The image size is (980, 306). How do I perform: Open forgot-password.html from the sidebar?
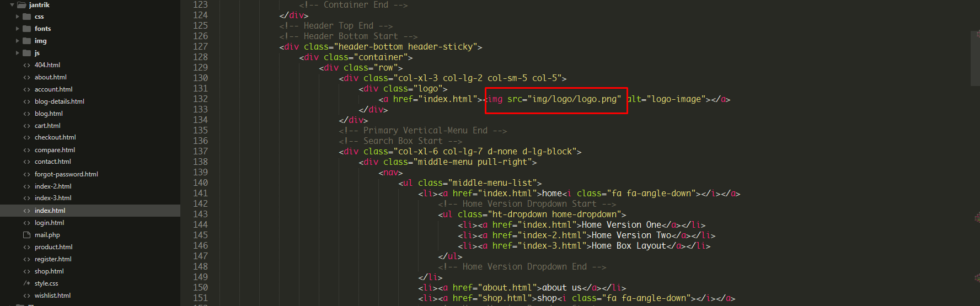pyautogui.click(x=66, y=174)
